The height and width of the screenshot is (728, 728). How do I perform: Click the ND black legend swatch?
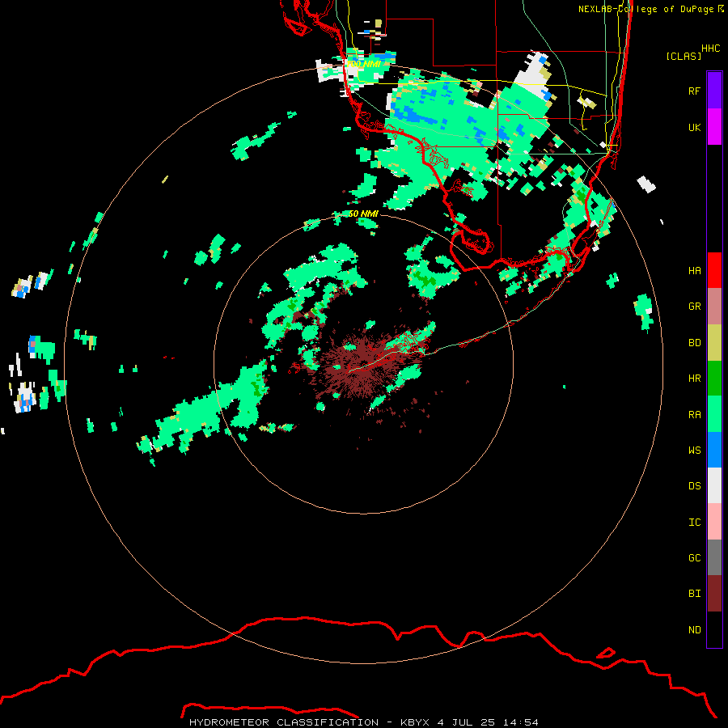pyautogui.click(x=714, y=629)
